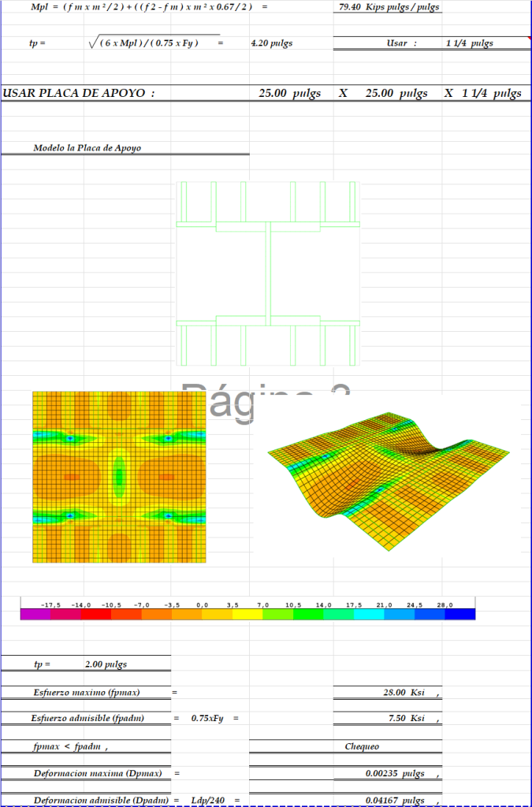This screenshot has width=532, height=807.
Task: Click the legend label "0,0"
Action: (203, 604)
